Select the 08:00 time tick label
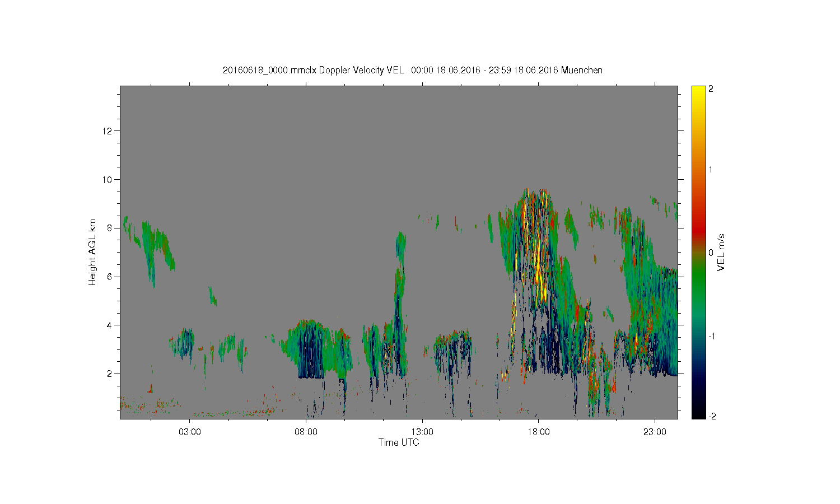Image resolution: width=840 pixels, height=504 pixels. coord(306,432)
